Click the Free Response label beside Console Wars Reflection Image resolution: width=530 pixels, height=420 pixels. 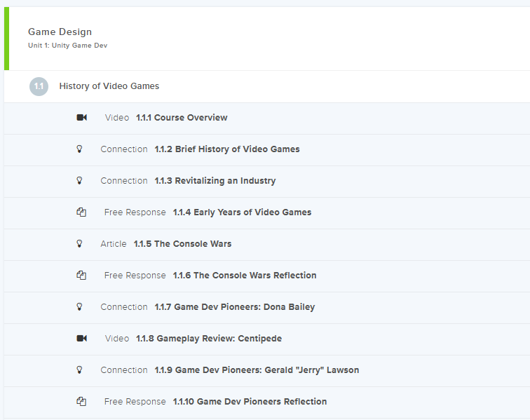click(135, 276)
